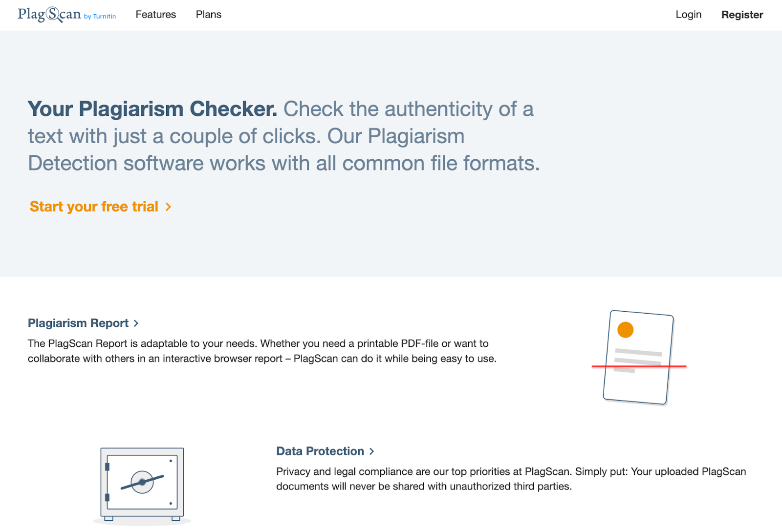Open the Data Protection heading link
Viewport: 782px width, 532px height.
(325, 451)
